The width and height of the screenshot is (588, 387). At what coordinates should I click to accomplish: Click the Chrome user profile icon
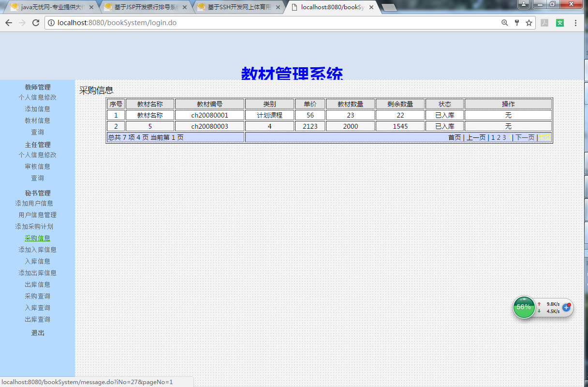tap(524, 4)
